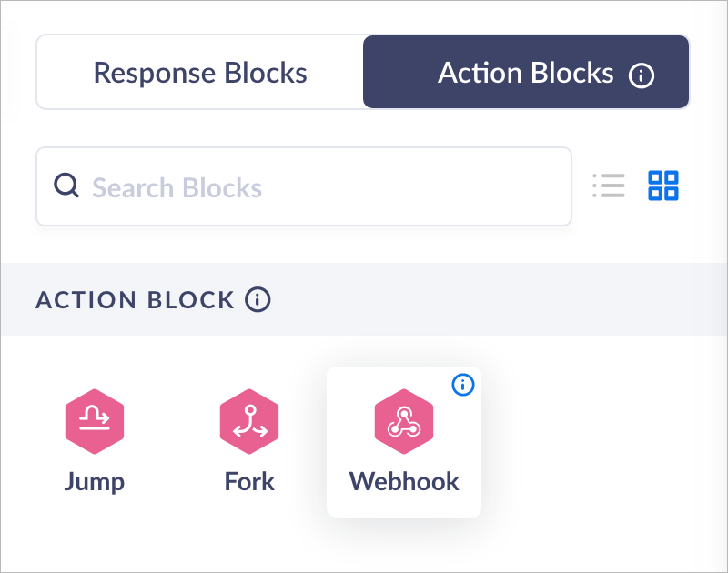The image size is (728, 573).
Task: Click the gray ACTION BLOCK header bar
Action: [500, 299]
